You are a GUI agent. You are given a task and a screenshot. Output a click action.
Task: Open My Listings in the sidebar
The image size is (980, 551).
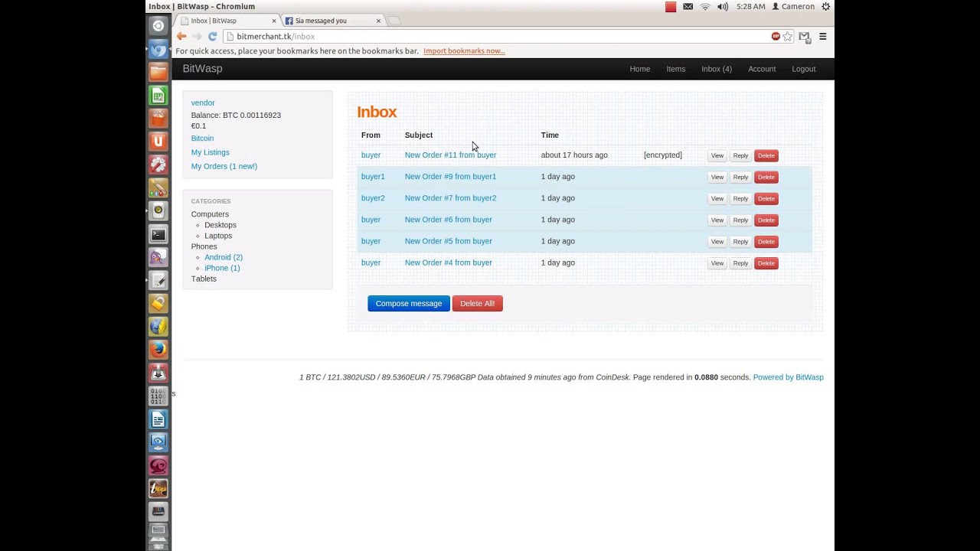click(x=211, y=152)
